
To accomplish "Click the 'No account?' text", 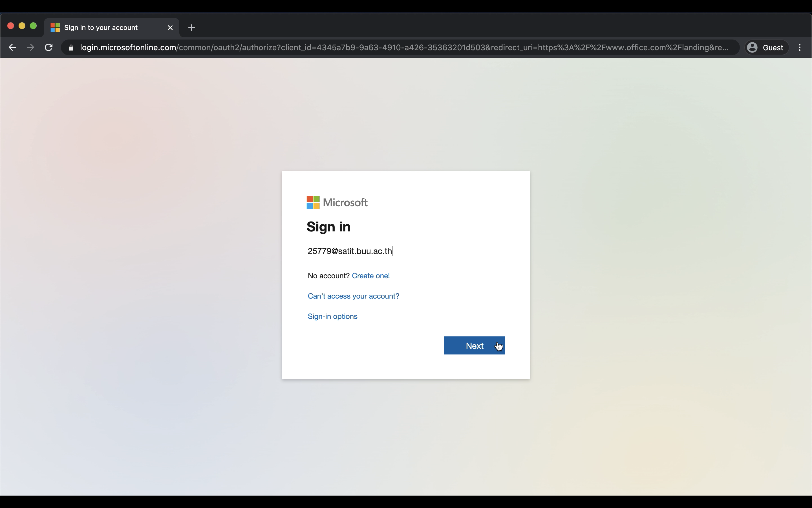I will click(x=328, y=275).
